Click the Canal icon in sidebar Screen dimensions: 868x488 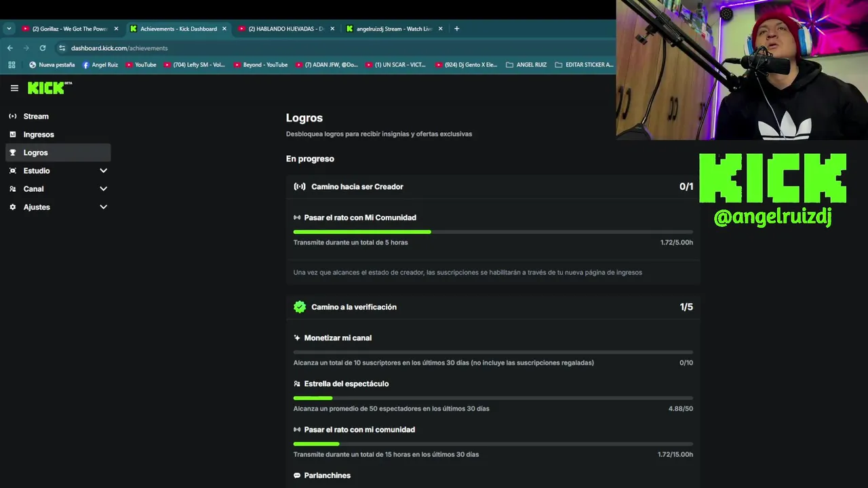point(13,189)
